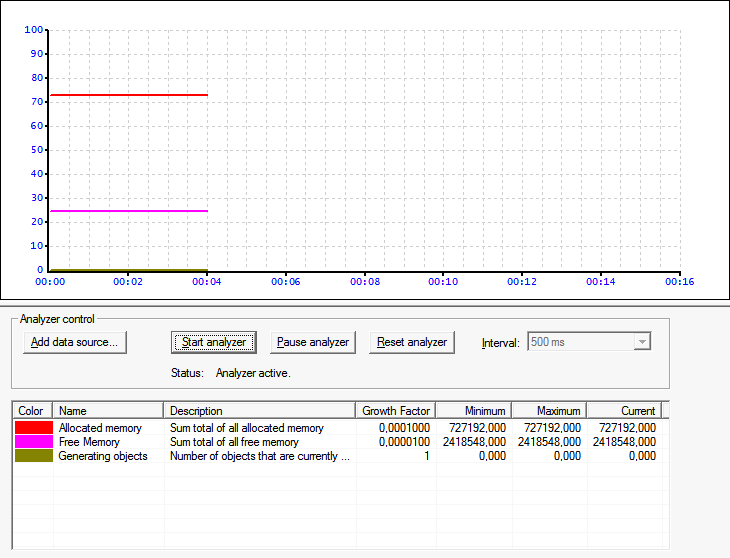Click the 50 value axis label
Image resolution: width=730 pixels, height=558 pixels.
37,150
